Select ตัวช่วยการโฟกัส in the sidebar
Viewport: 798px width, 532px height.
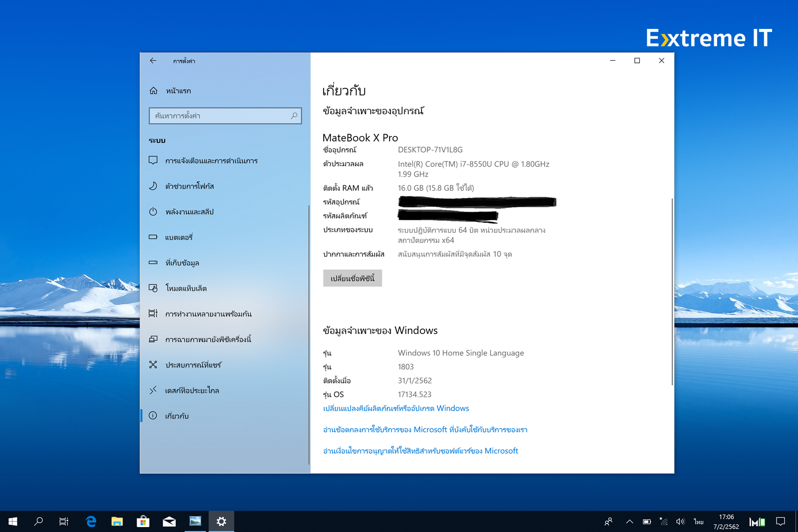pos(189,186)
